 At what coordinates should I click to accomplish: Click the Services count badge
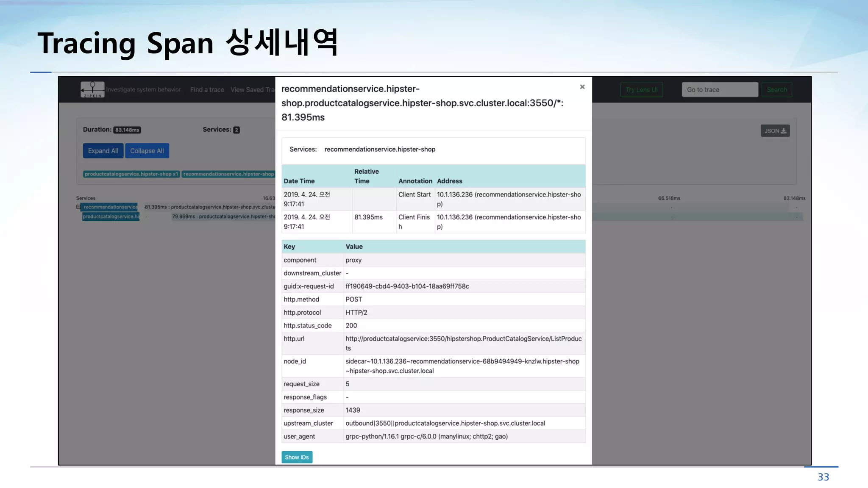pyautogui.click(x=236, y=130)
